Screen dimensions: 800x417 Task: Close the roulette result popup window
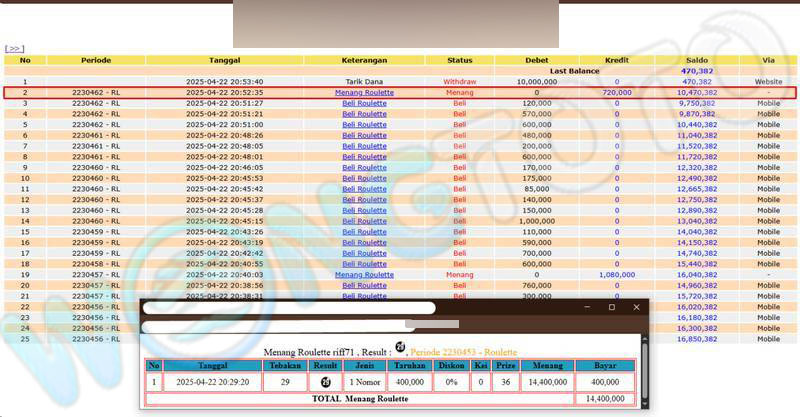(636, 307)
